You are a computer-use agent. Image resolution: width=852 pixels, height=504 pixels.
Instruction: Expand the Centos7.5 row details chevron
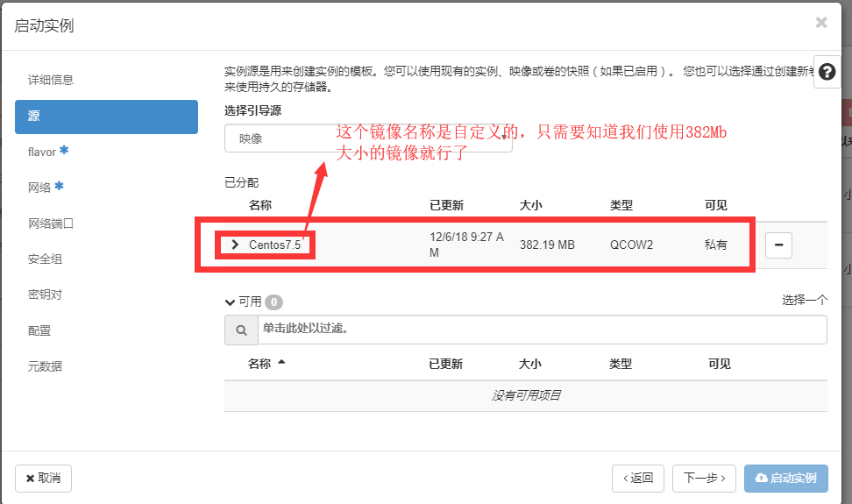click(x=235, y=245)
